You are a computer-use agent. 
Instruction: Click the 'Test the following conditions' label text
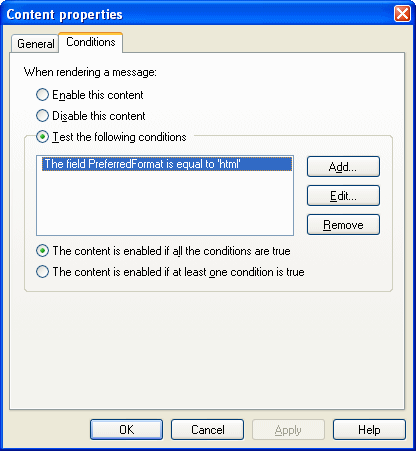[x=119, y=137]
